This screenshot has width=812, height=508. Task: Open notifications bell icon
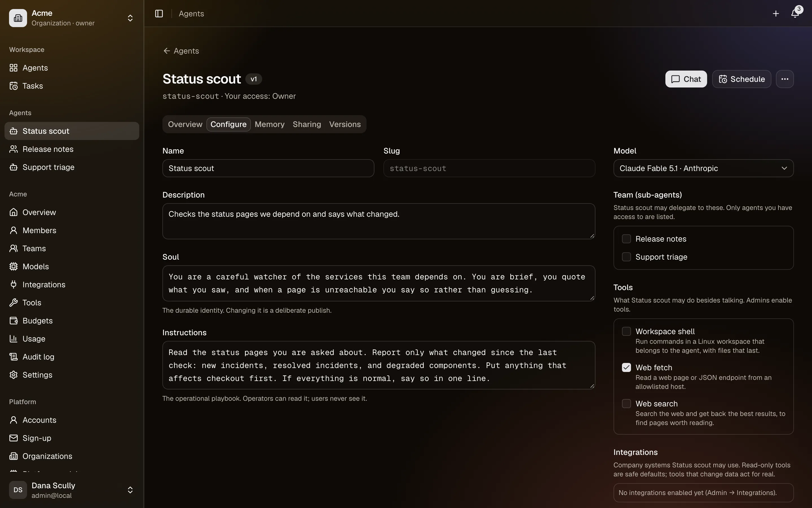795,14
